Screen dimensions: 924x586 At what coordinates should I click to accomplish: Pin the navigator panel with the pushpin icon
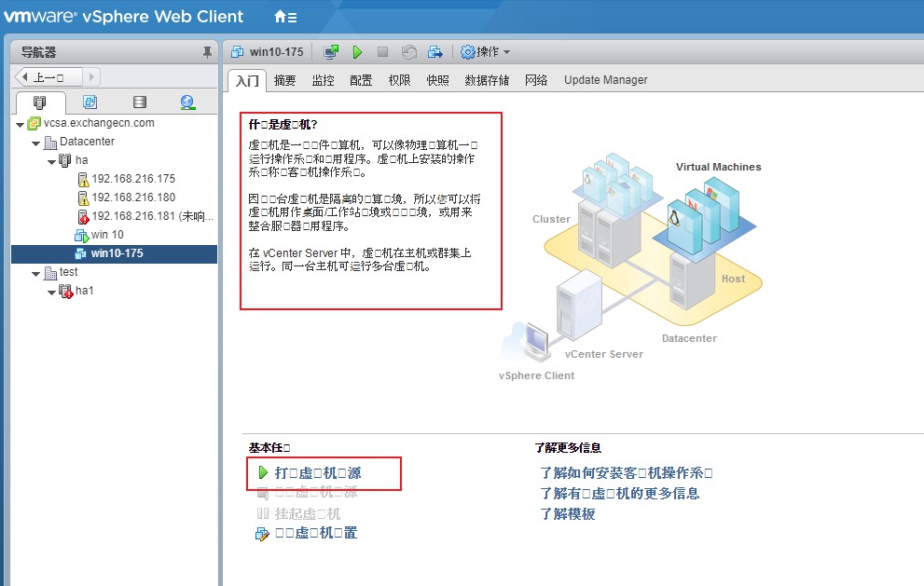[x=207, y=52]
